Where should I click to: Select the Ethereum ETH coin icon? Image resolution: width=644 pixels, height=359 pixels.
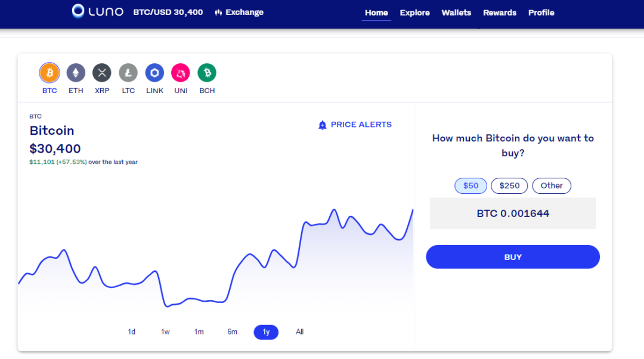click(76, 73)
